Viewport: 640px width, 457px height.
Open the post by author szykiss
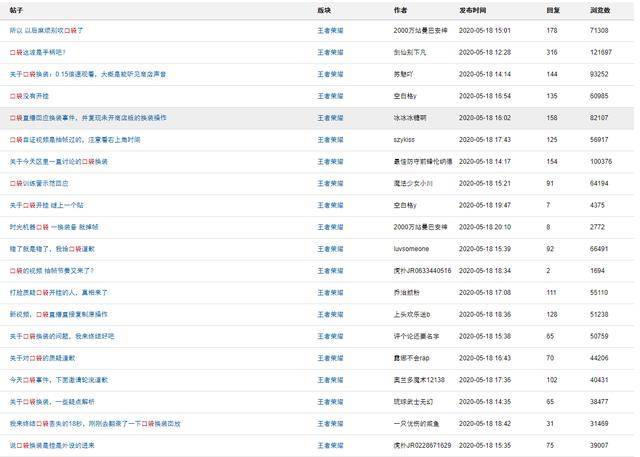coord(75,140)
